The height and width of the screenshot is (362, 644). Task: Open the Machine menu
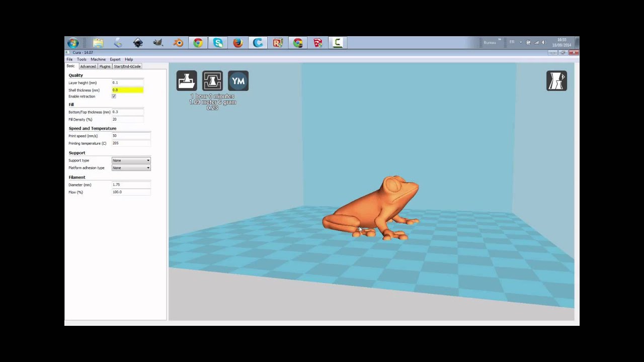click(98, 59)
